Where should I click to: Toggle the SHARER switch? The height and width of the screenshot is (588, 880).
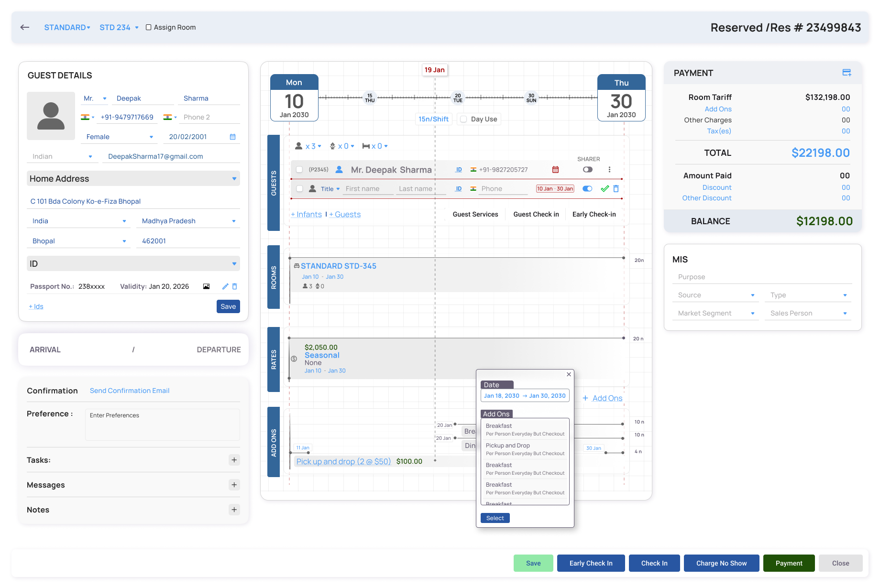pos(588,170)
